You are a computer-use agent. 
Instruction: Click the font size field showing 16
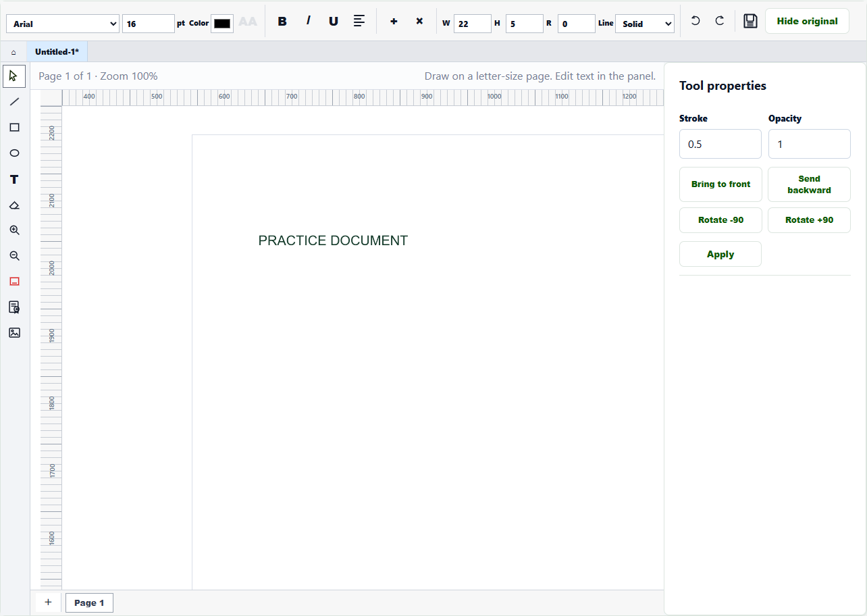tap(149, 24)
